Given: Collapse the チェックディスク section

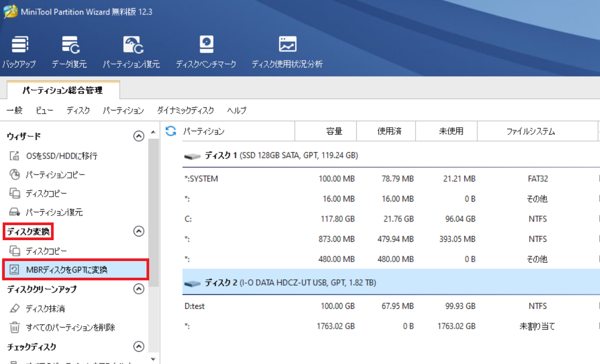Looking at the screenshot, I should pos(138,346).
